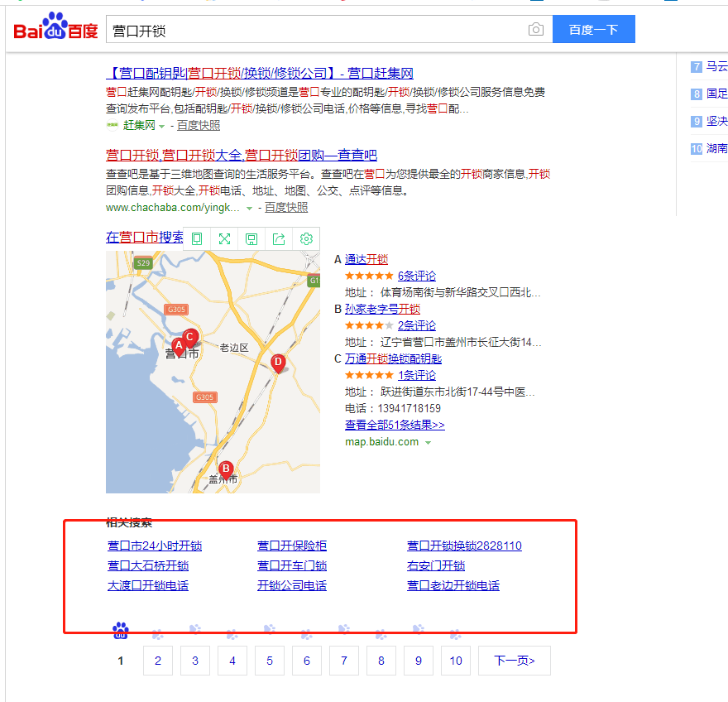Open the gear settings icon above the map

pos(306,238)
